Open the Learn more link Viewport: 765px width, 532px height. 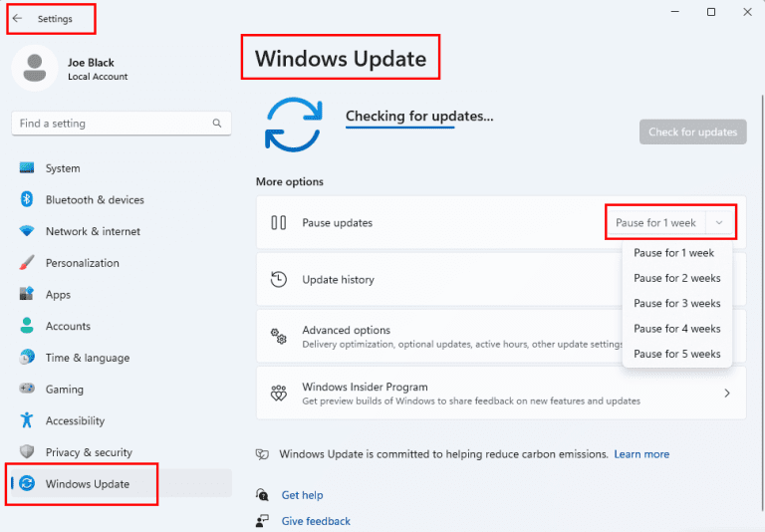click(x=641, y=454)
